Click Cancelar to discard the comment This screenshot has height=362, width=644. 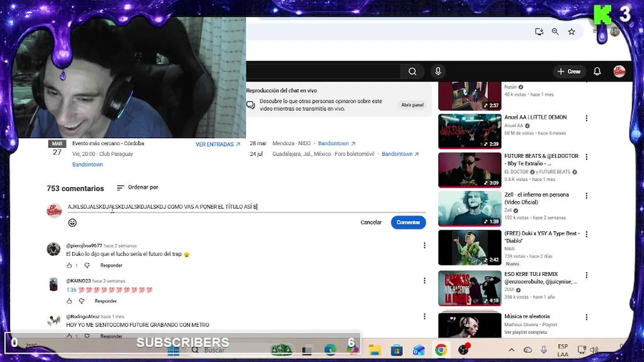point(371,222)
